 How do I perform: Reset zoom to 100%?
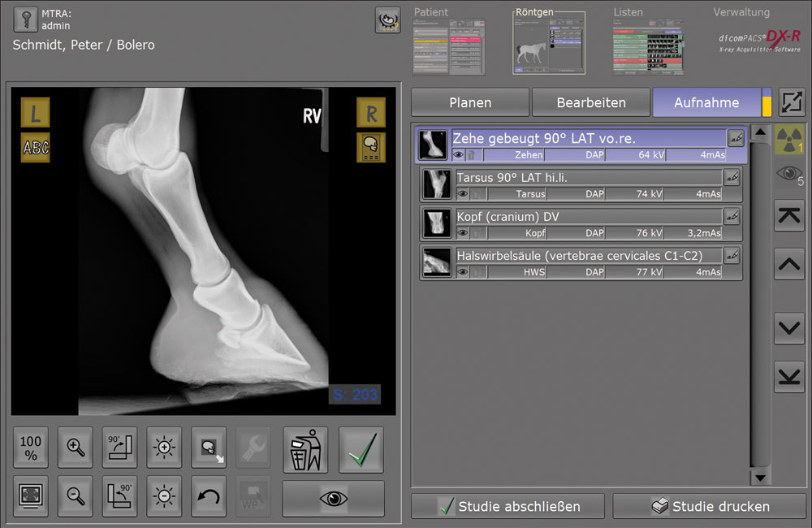(31, 448)
